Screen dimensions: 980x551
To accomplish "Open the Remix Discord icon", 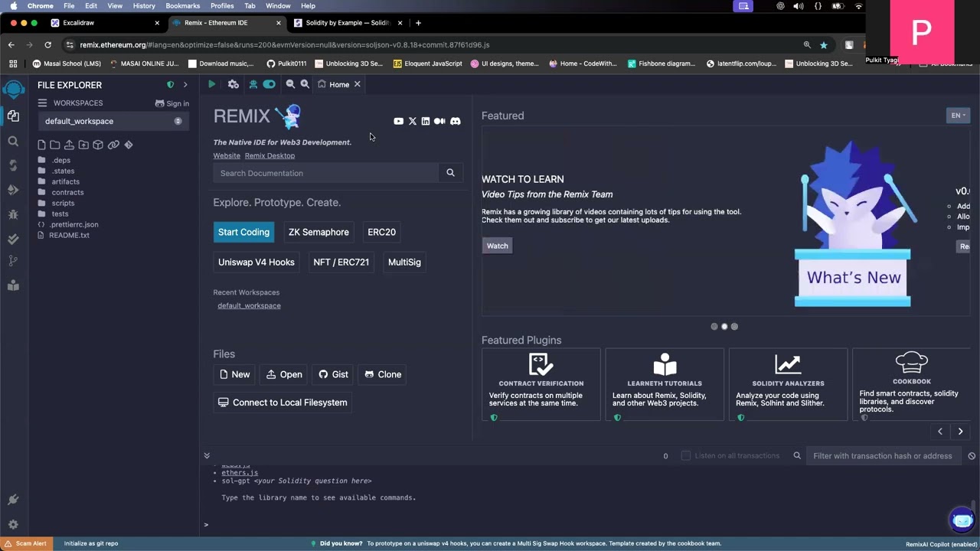I will (456, 121).
